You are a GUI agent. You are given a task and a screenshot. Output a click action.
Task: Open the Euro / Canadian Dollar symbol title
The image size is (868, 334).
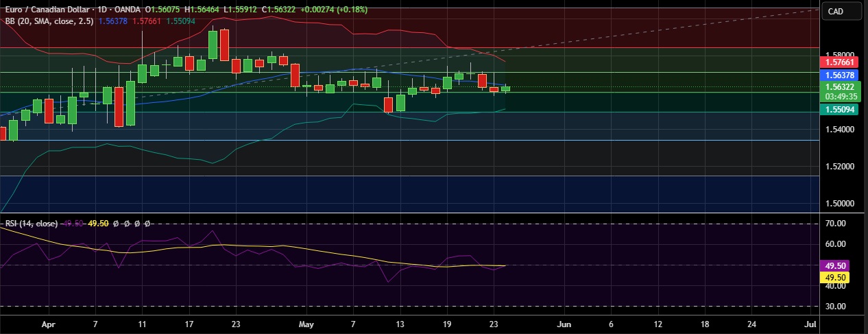pos(48,10)
